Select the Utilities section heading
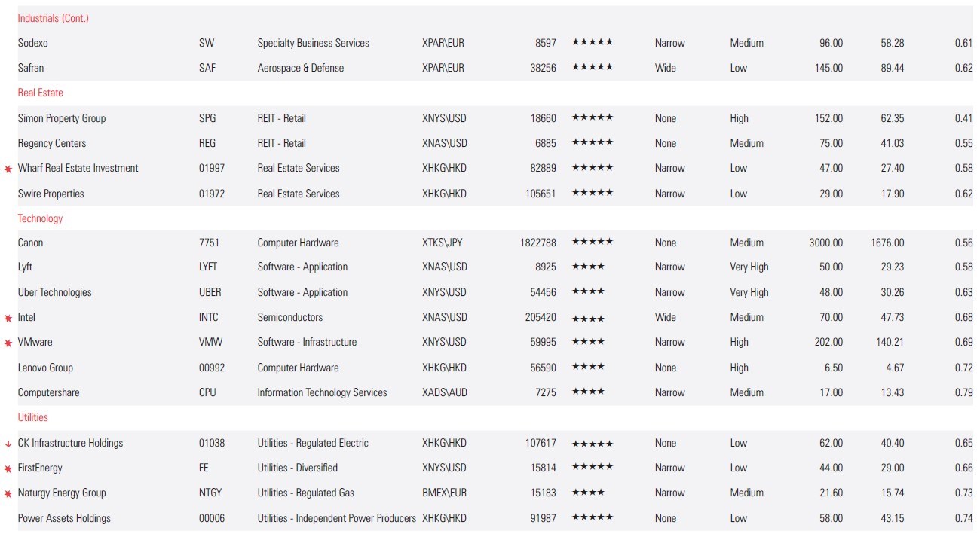Screen dimensions: 980x534 tap(33, 417)
